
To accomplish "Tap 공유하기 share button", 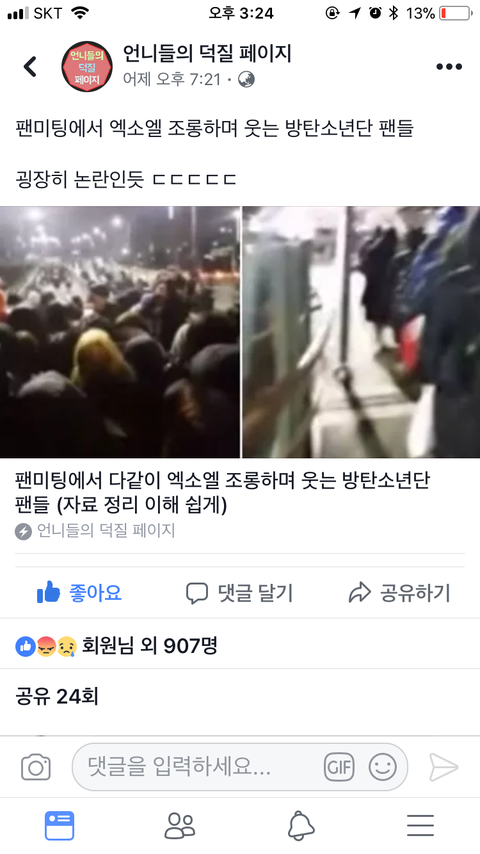I will click(x=399, y=593).
